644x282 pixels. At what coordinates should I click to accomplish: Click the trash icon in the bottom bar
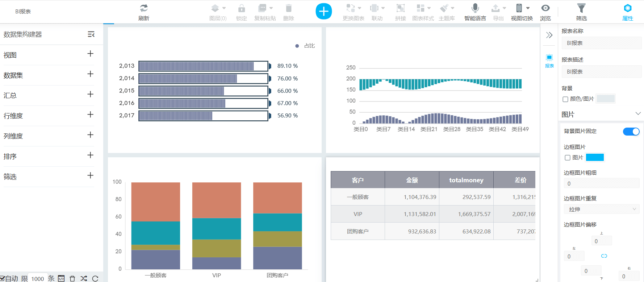click(x=72, y=278)
